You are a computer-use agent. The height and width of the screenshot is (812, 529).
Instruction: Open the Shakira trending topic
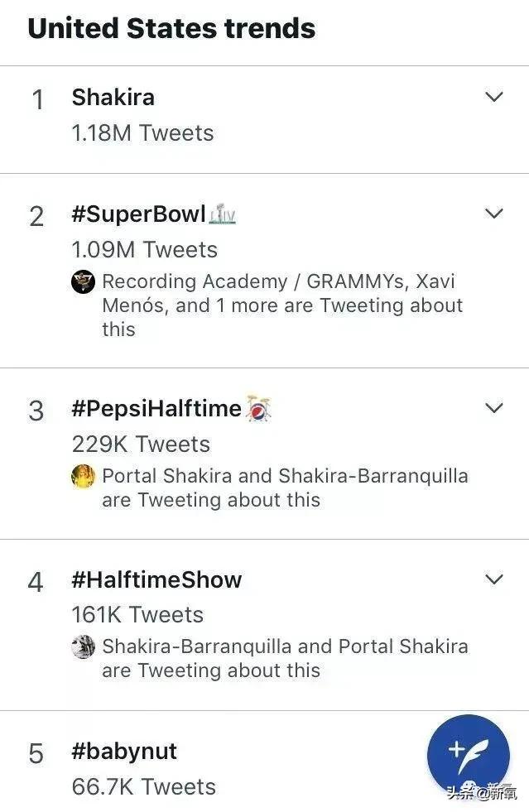tap(113, 97)
